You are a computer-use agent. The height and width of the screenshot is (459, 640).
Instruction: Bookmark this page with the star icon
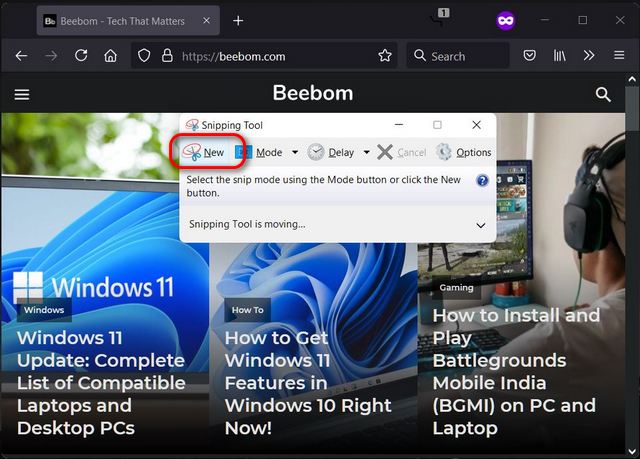click(x=384, y=56)
